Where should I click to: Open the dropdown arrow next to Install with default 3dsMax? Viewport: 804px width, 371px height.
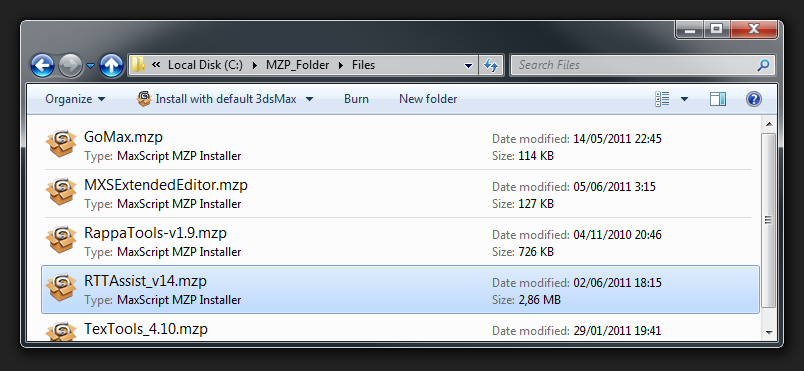click(x=309, y=99)
